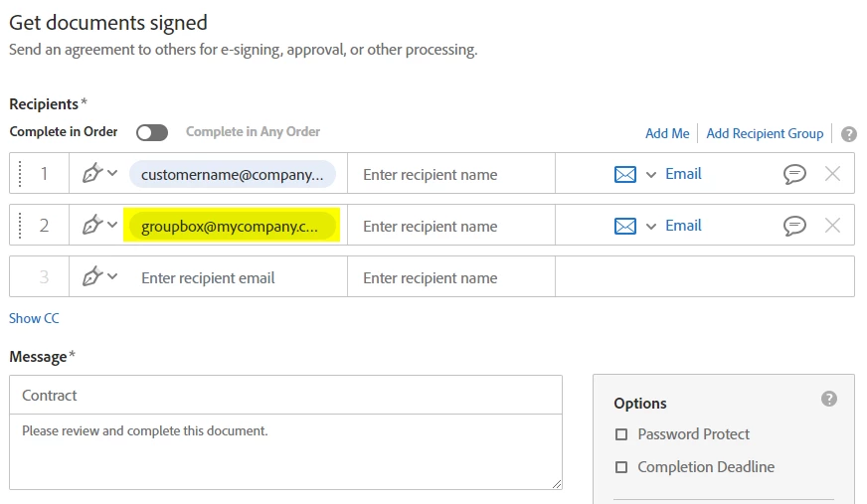This screenshot has height=504, width=867.
Task: Toggle Complete in Order switch
Action: click(152, 132)
